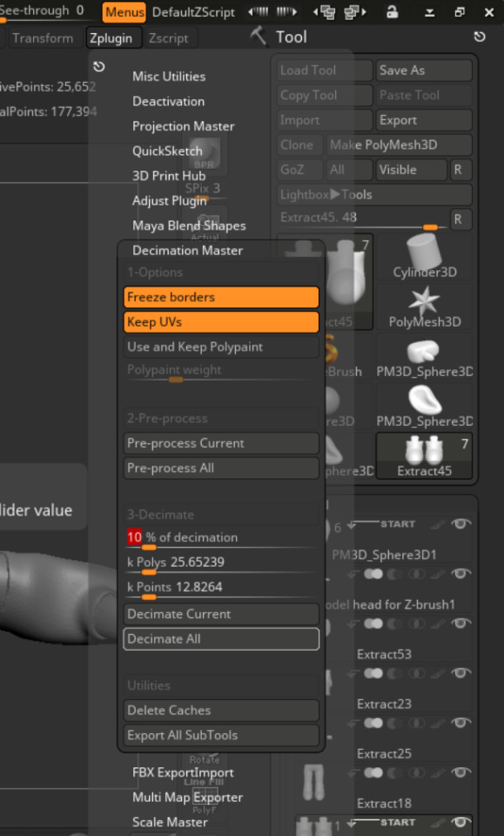Click Pre-process All button

pos(221,469)
